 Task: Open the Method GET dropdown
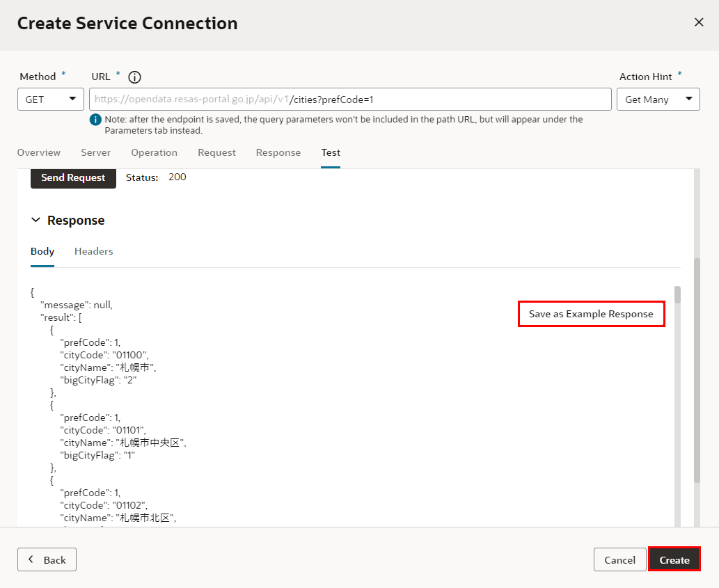tap(51, 100)
